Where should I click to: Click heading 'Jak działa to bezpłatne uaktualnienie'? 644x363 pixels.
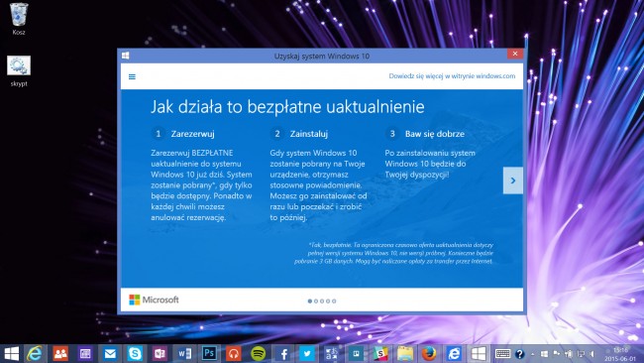(287, 107)
